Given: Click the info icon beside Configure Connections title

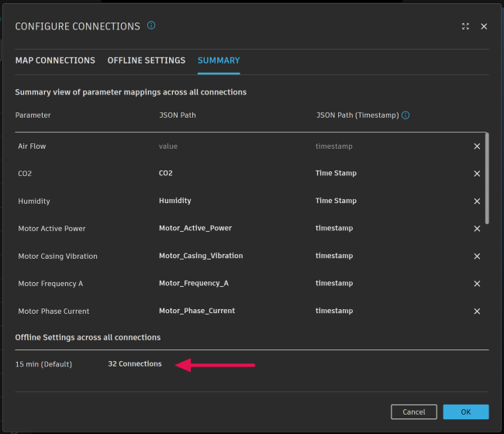Looking at the screenshot, I should pos(151,26).
